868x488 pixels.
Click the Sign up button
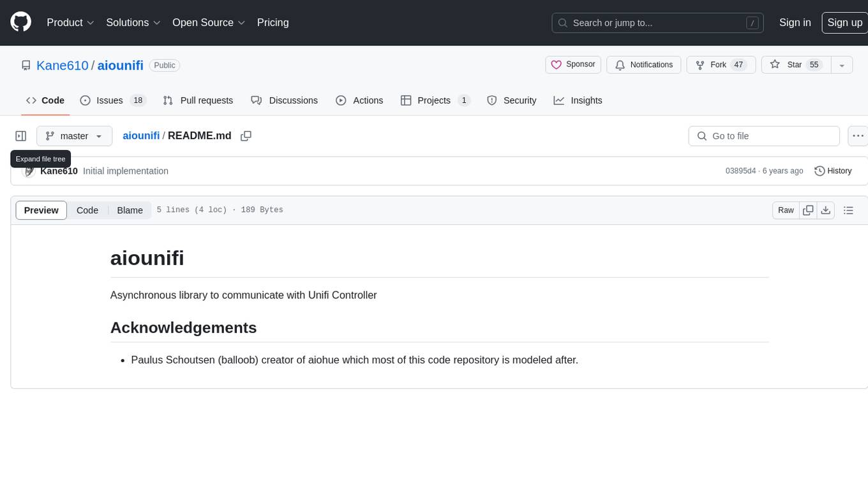844,22
